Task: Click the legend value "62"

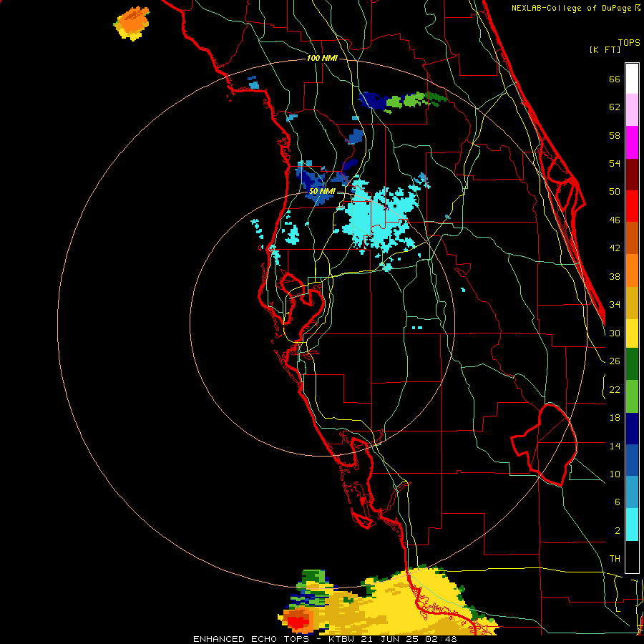Action: 615,107
